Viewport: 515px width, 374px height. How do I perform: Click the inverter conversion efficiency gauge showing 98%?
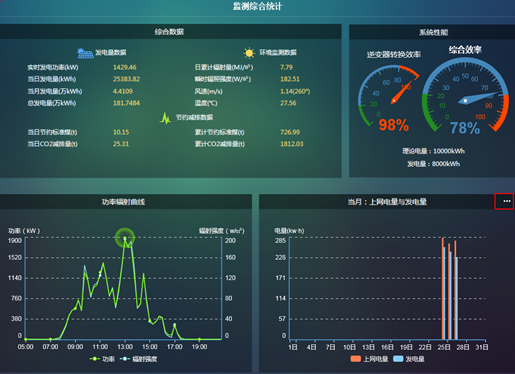pos(389,97)
